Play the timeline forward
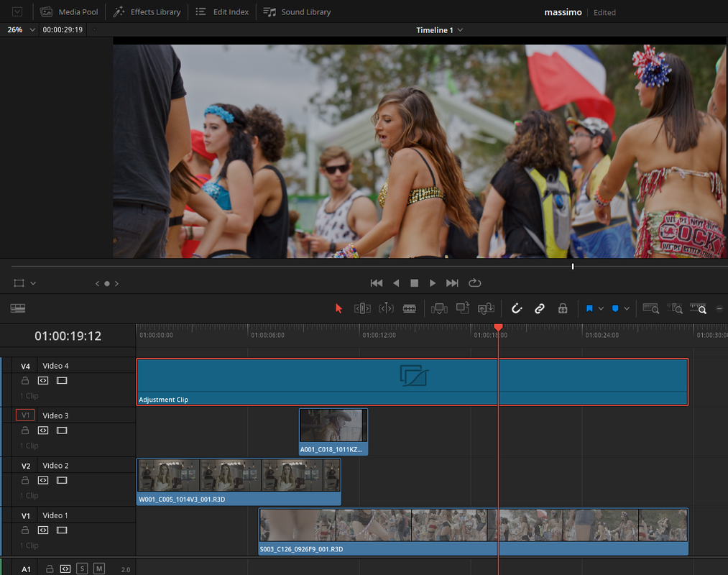 coord(432,283)
